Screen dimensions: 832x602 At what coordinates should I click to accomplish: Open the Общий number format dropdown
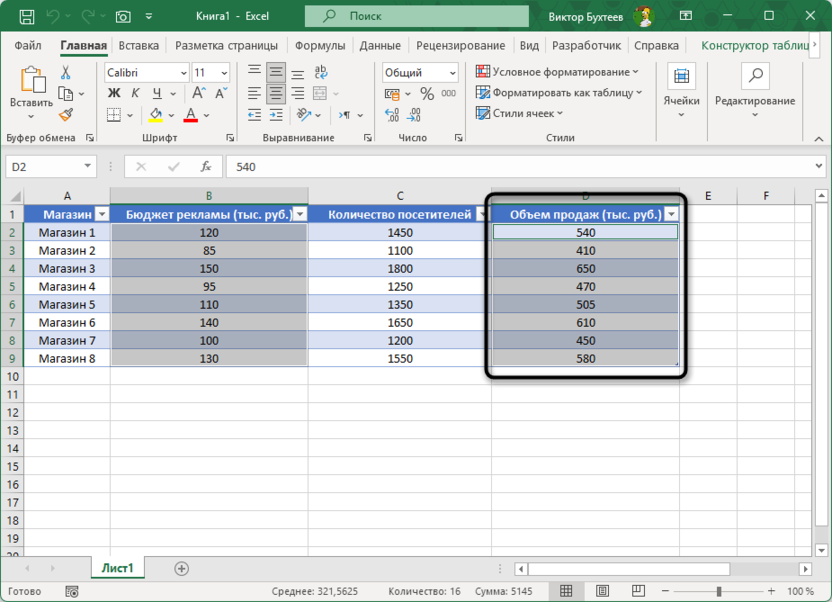[453, 73]
